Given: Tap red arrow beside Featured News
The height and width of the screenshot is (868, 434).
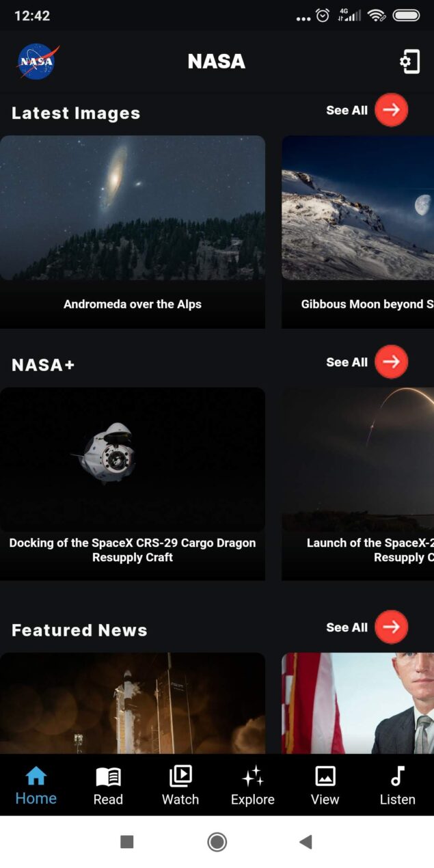Looking at the screenshot, I should [x=391, y=627].
